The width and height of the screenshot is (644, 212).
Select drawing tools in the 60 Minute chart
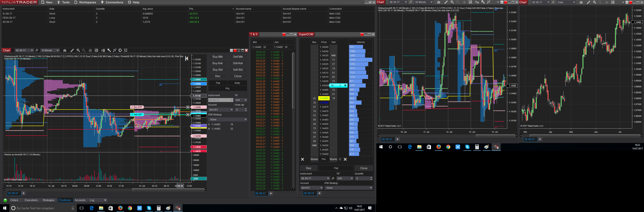446,2
